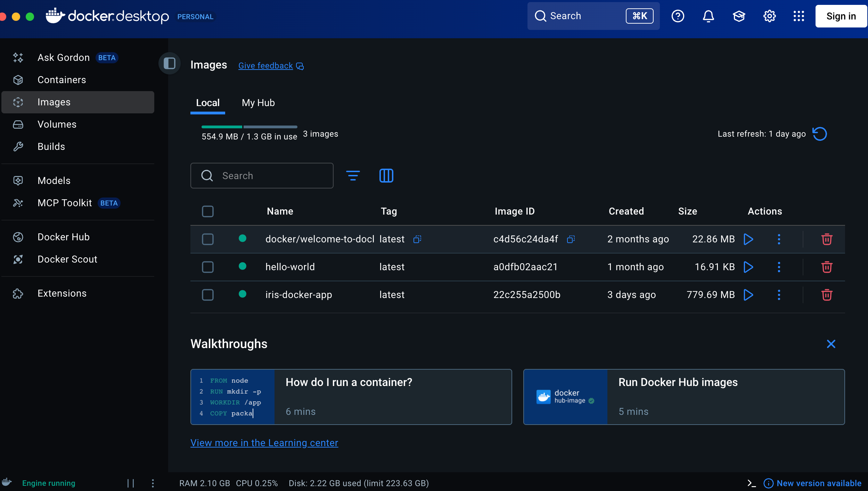Open View more in the Learning center
Image resolution: width=868 pixels, height=491 pixels.
tap(264, 443)
